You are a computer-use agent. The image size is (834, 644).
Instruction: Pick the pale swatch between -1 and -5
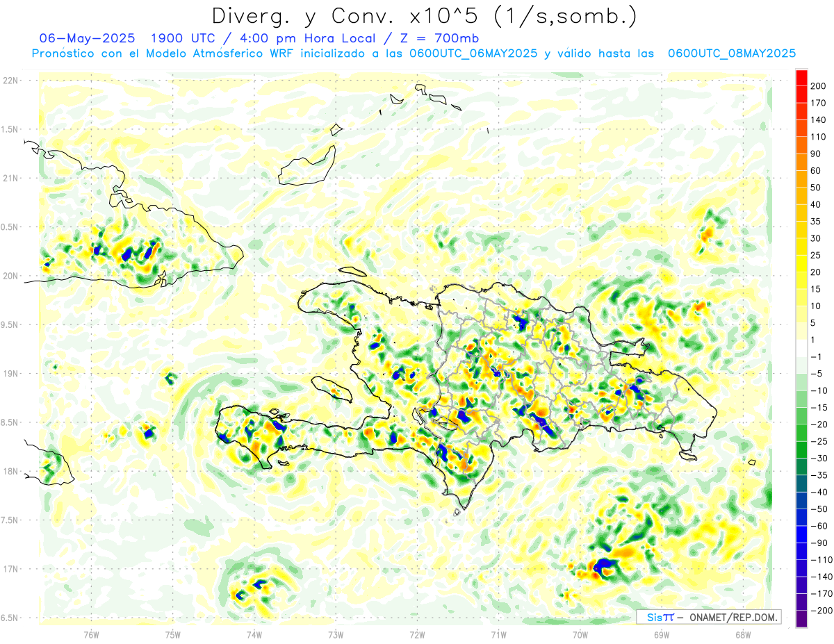pyautogui.click(x=801, y=365)
